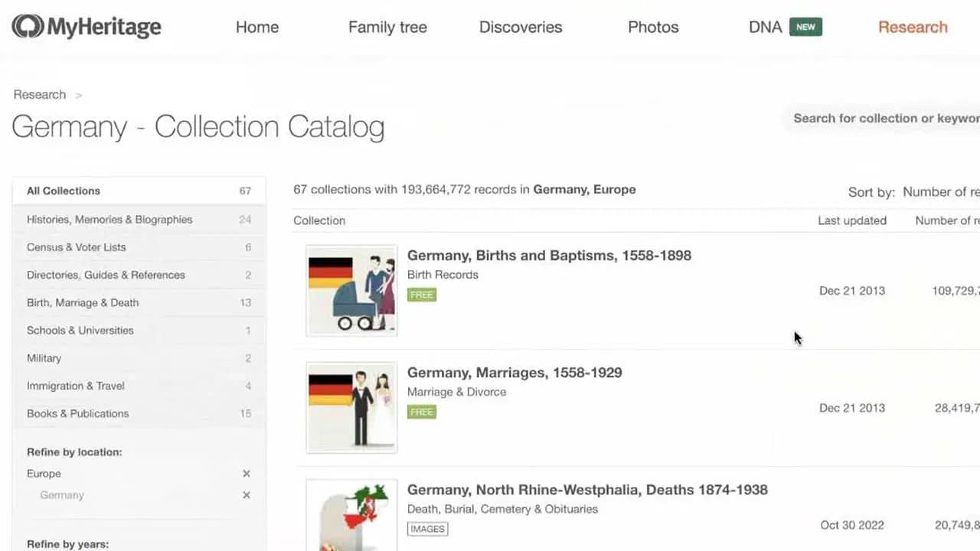
Task: Click the MyHeritage logo
Action: tap(86, 27)
